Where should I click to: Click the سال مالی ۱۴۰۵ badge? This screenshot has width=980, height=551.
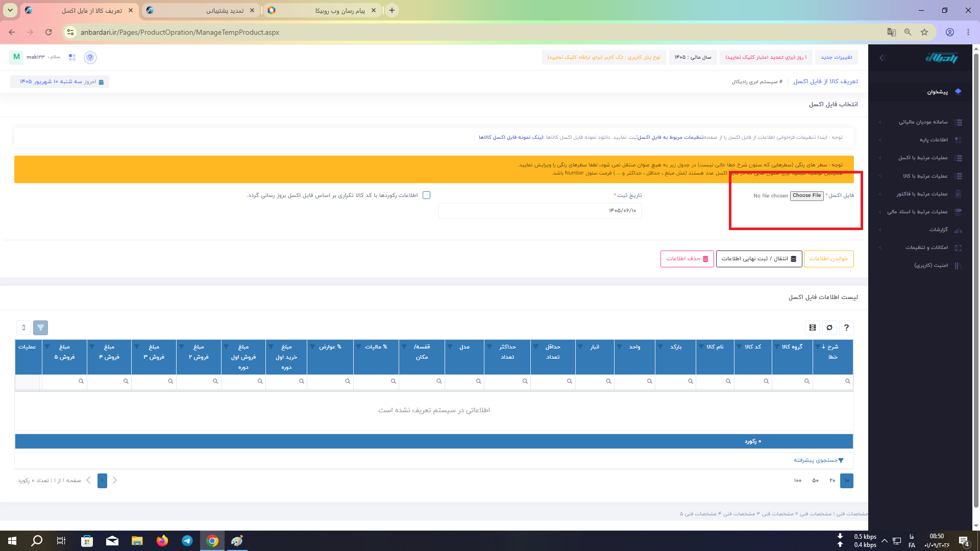click(x=693, y=57)
